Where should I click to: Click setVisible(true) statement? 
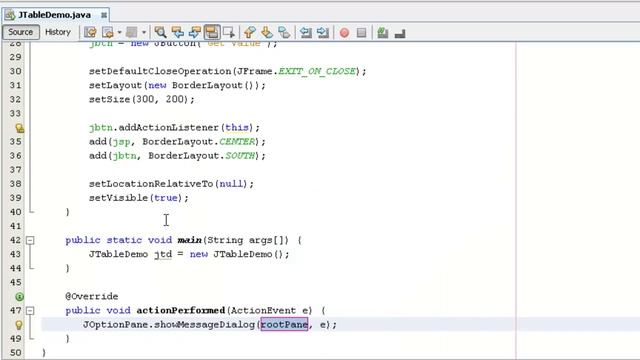coord(139,198)
